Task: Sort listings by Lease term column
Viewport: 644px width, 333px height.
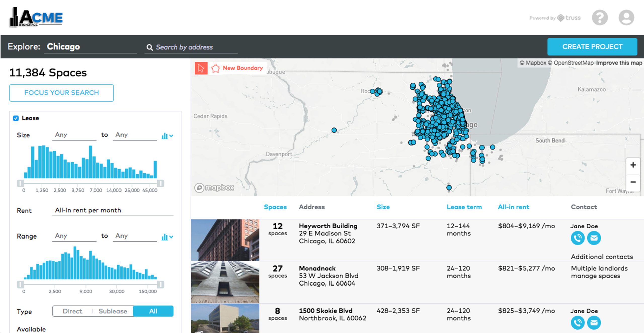Action: pos(464,207)
